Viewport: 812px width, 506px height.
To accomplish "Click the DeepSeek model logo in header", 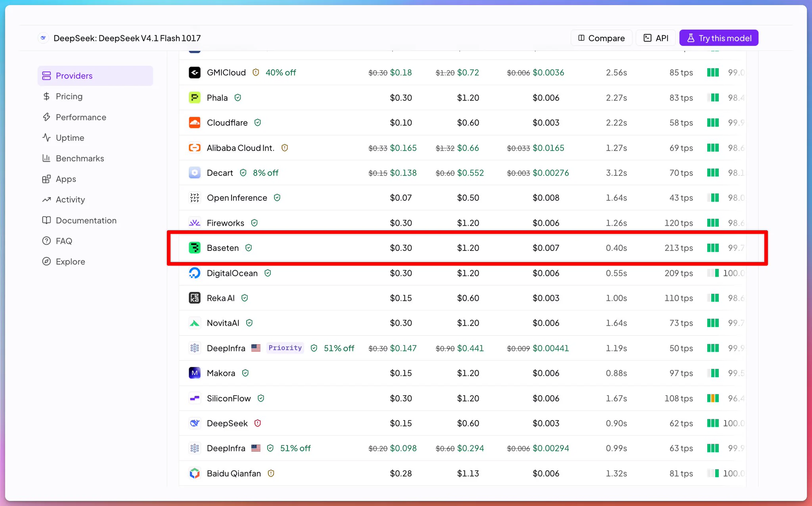I will (43, 38).
